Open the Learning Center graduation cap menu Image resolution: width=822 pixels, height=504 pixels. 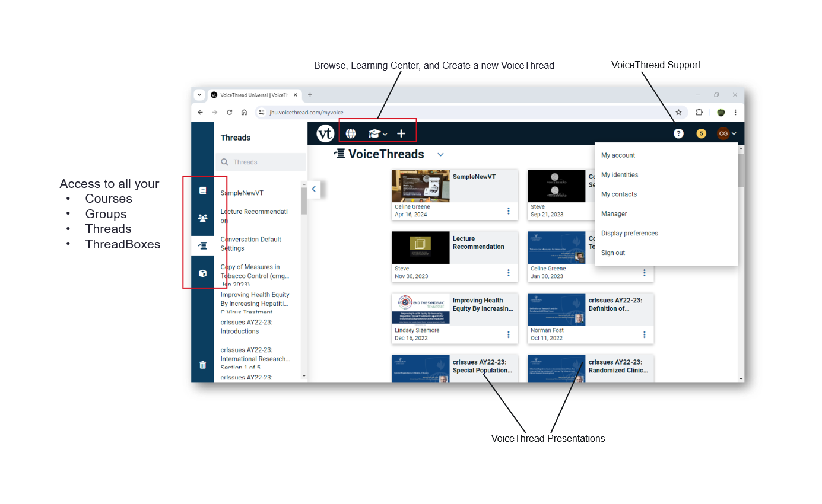[x=377, y=134]
